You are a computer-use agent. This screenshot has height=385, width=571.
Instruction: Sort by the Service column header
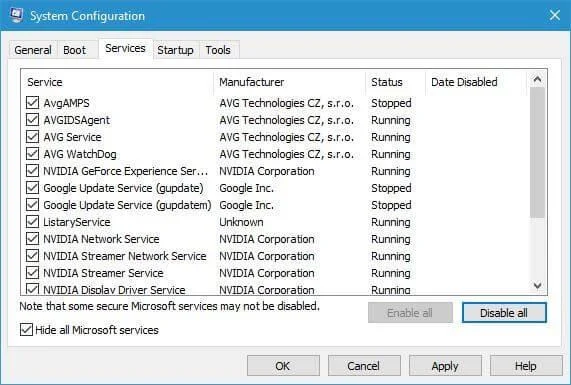118,82
